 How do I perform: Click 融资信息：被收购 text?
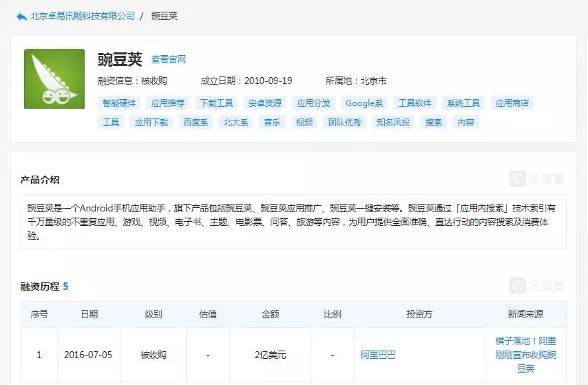click(132, 81)
